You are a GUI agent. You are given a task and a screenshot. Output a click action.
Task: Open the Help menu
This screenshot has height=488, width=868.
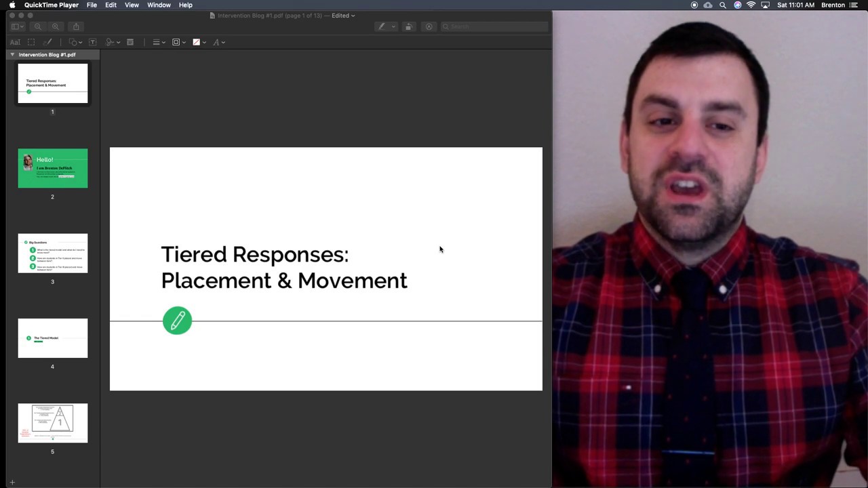185,5
